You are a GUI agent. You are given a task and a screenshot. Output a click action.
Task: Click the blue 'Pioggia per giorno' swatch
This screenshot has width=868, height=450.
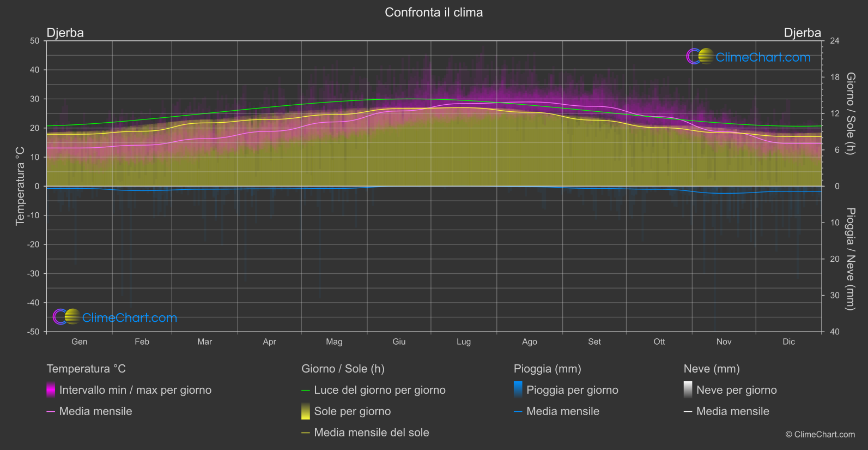coord(518,389)
